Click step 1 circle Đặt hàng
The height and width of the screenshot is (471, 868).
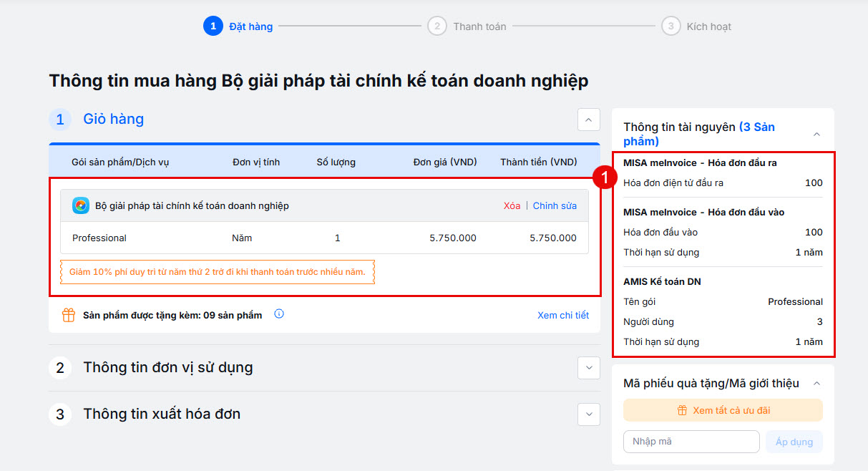pos(213,26)
